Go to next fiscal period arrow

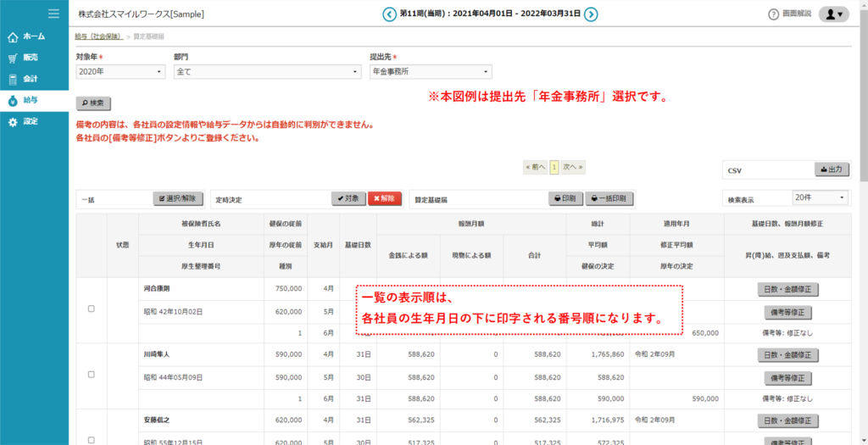(591, 14)
